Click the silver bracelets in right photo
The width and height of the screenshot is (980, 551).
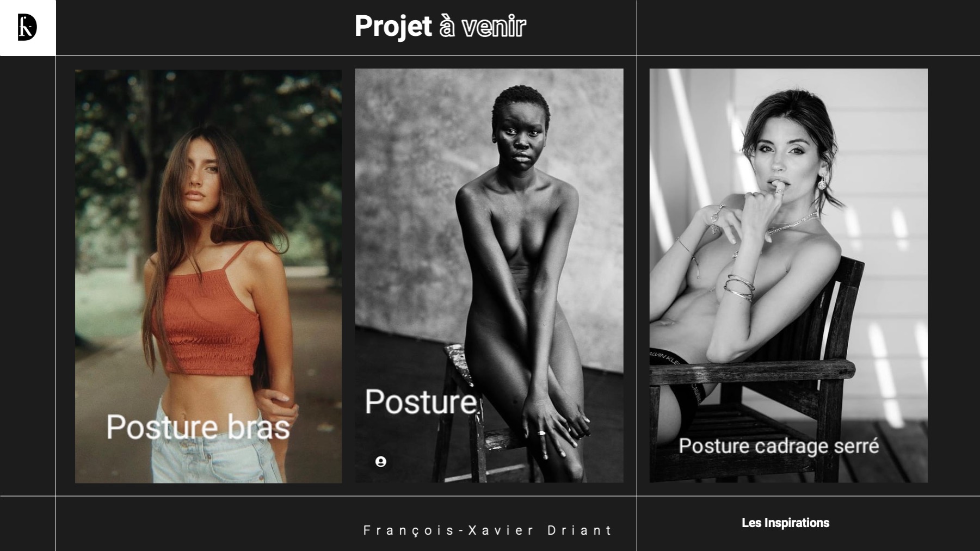[x=738, y=287]
